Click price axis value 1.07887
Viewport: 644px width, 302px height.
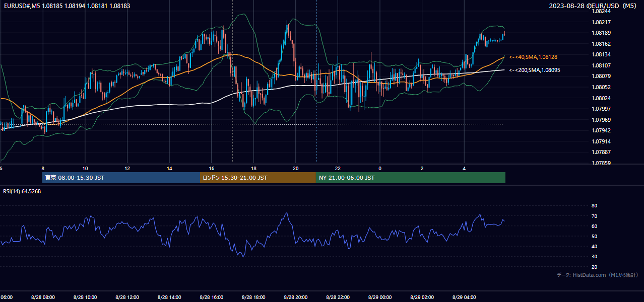pyautogui.click(x=602, y=152)
